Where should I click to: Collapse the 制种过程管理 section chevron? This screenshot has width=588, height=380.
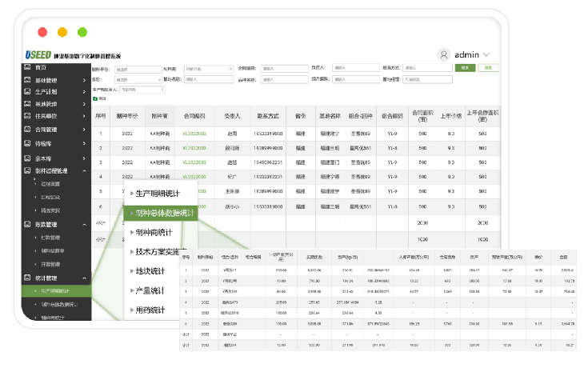[84, 171]
